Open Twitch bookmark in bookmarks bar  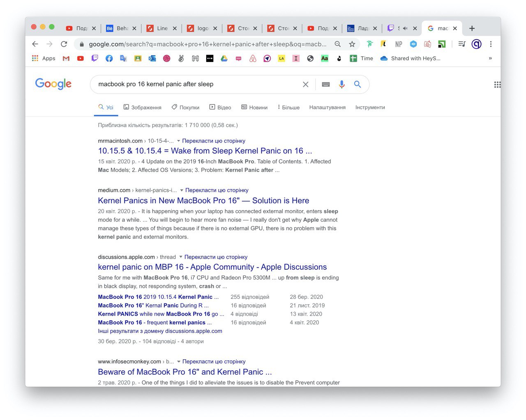[95, 58]
